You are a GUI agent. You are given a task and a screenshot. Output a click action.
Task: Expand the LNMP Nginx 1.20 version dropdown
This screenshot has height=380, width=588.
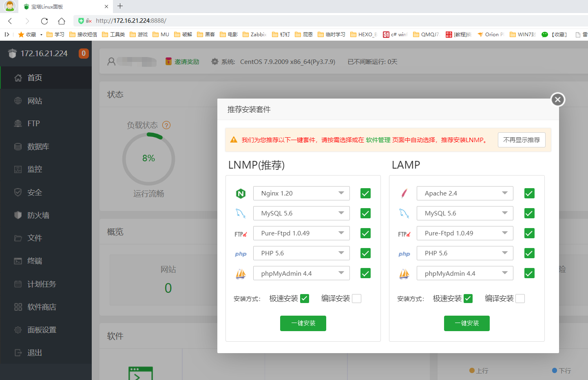coord(301,193)
